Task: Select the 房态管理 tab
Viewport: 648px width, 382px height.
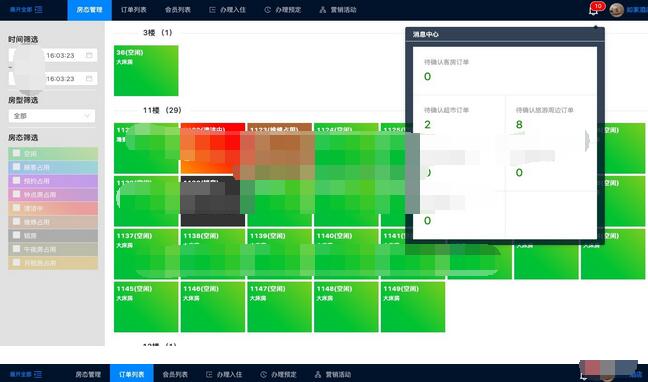Action: [x=89, y=10]
